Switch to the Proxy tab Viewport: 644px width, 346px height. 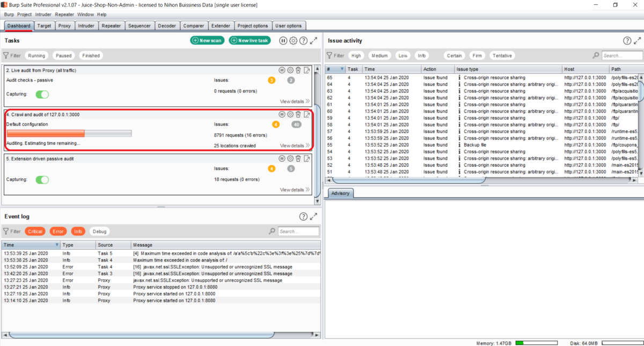64,26
